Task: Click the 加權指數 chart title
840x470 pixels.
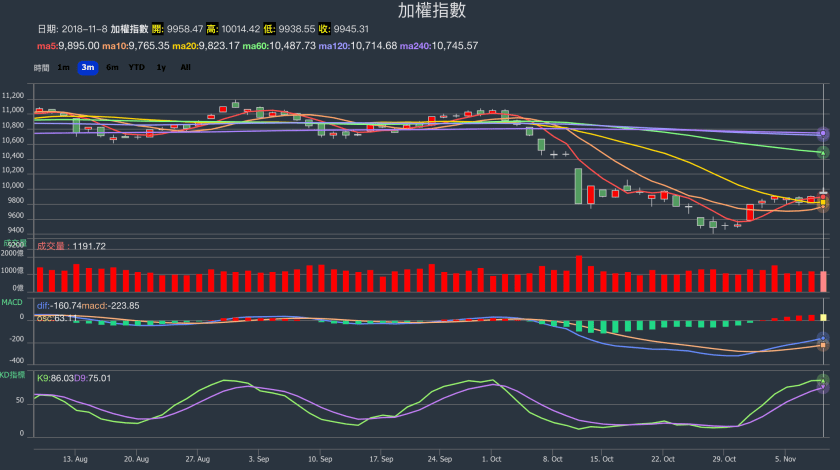Action: (418, 11)
